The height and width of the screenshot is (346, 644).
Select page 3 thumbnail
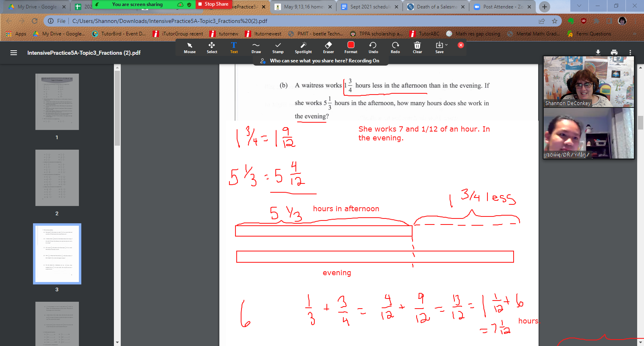(x=57, y=254)
